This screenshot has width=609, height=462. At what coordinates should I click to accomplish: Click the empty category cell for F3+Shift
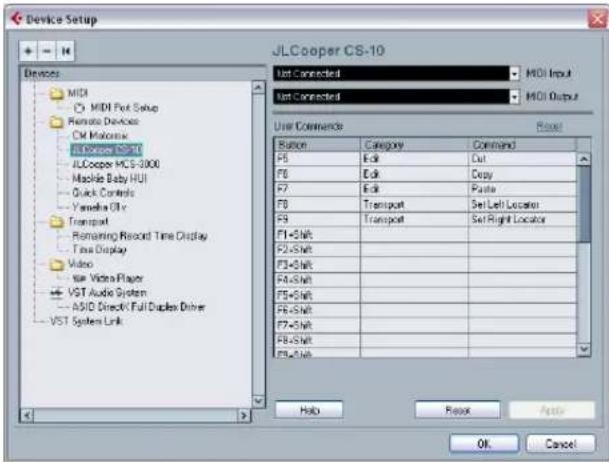point(414,265)
